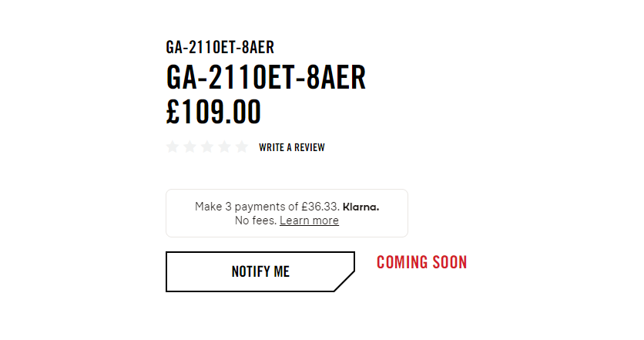Click the Klarna payments info box
This screenshot has height=340, width=644.
(x=287, y=213)
